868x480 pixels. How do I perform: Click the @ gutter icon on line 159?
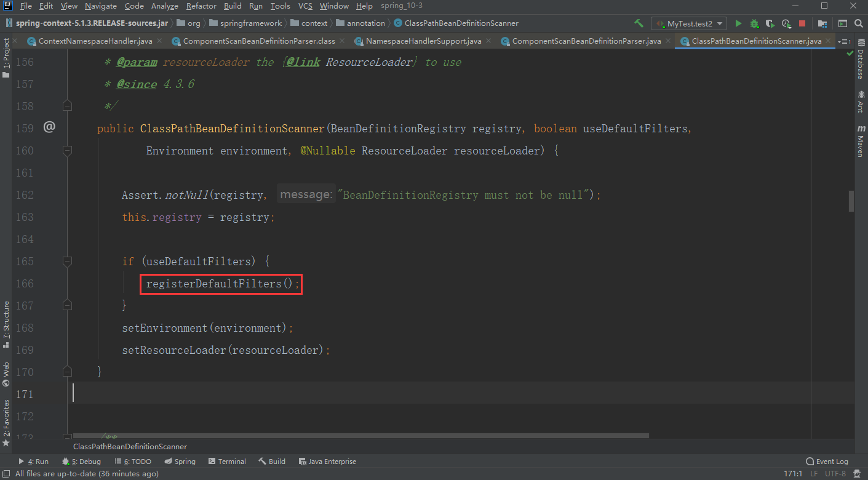(49, 127)
